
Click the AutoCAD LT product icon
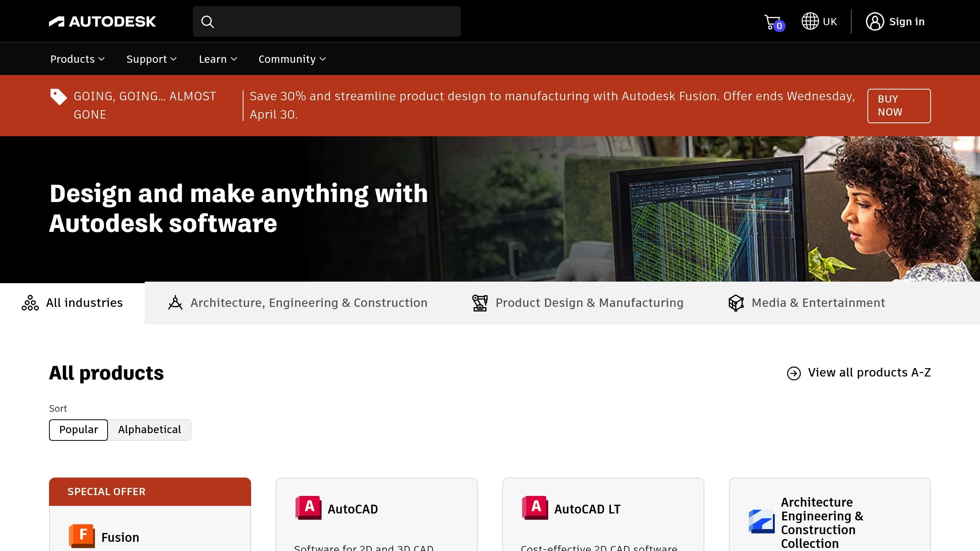coord(535,508)
